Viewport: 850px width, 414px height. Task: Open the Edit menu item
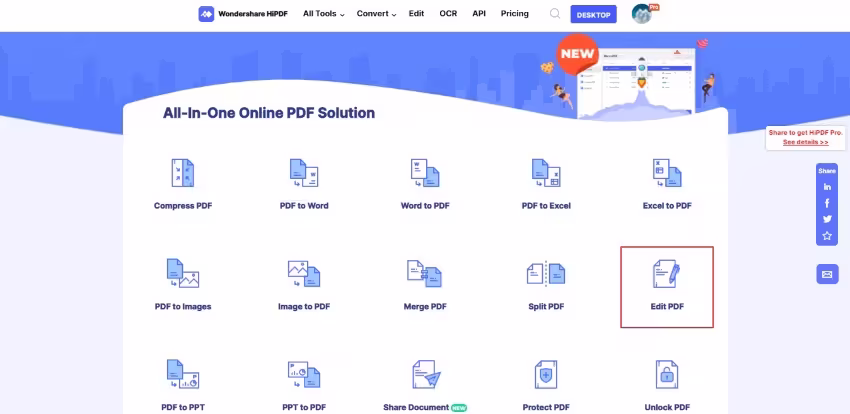416,14
